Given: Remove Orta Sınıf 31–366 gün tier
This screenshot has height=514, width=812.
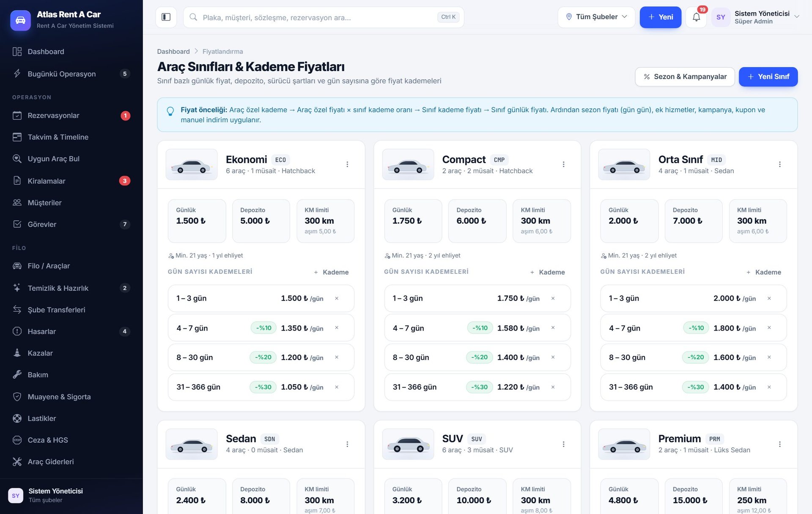Looking at the screenshot, I should (769, 387).
